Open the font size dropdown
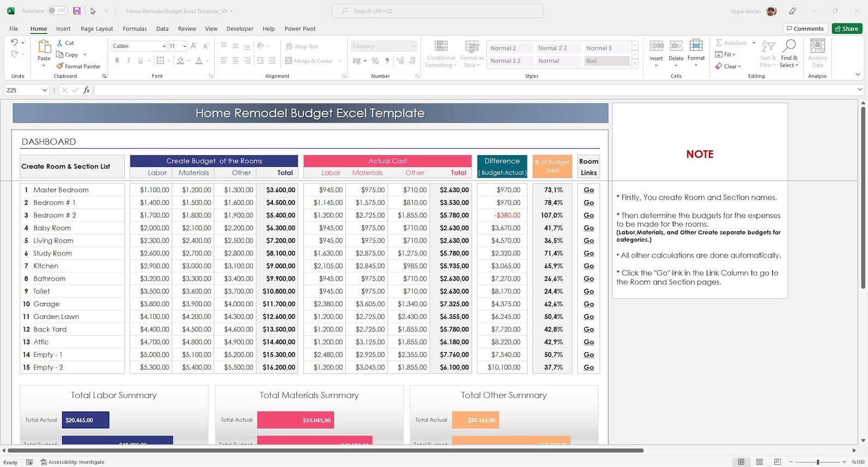Viewport: 868px width, 467px height. [x=184, y=46]
